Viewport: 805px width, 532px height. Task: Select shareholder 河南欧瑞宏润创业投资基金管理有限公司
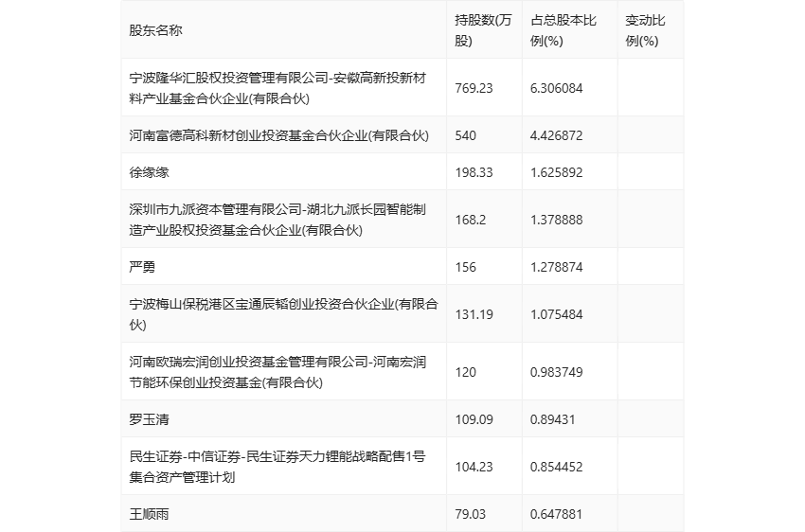point(277,372)
